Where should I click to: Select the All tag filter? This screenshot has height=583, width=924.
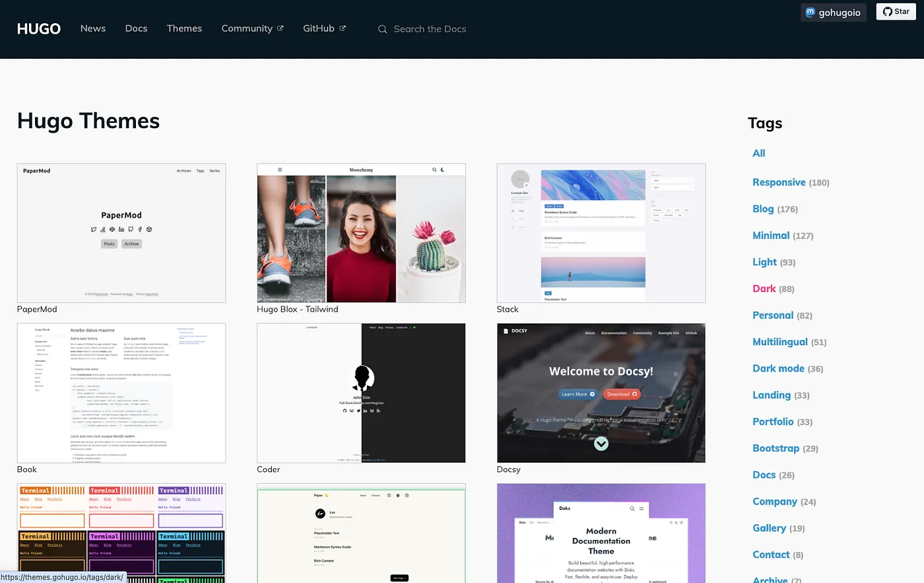click(x=759, y=153)
